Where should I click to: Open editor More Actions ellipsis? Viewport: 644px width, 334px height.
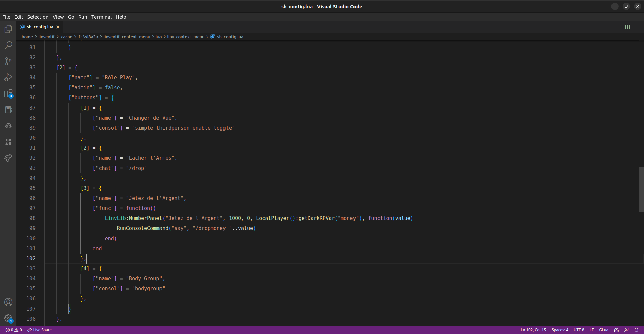click(x=636, y=27)
